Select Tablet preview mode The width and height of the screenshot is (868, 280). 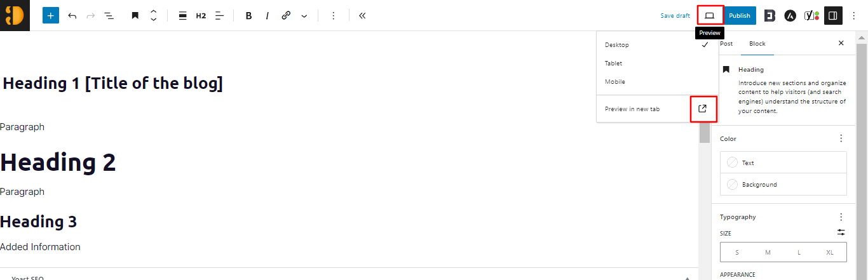(614, 63)
